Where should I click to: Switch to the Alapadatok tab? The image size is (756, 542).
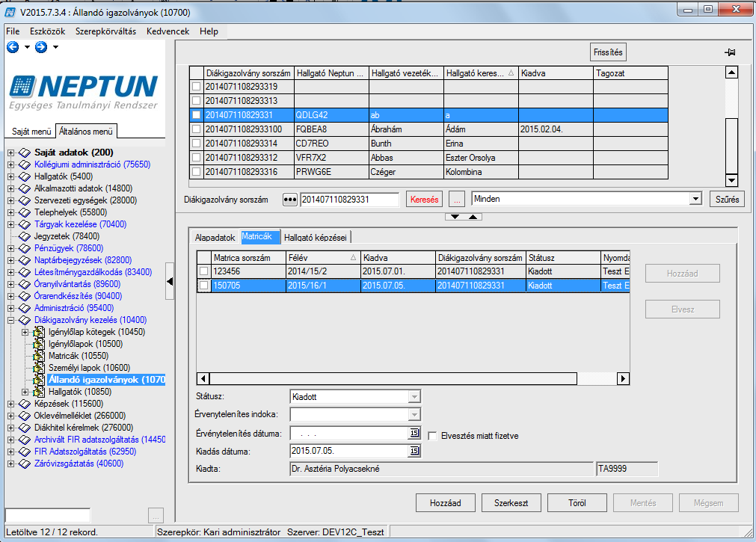pyautogui.click(x=215, y=237)
